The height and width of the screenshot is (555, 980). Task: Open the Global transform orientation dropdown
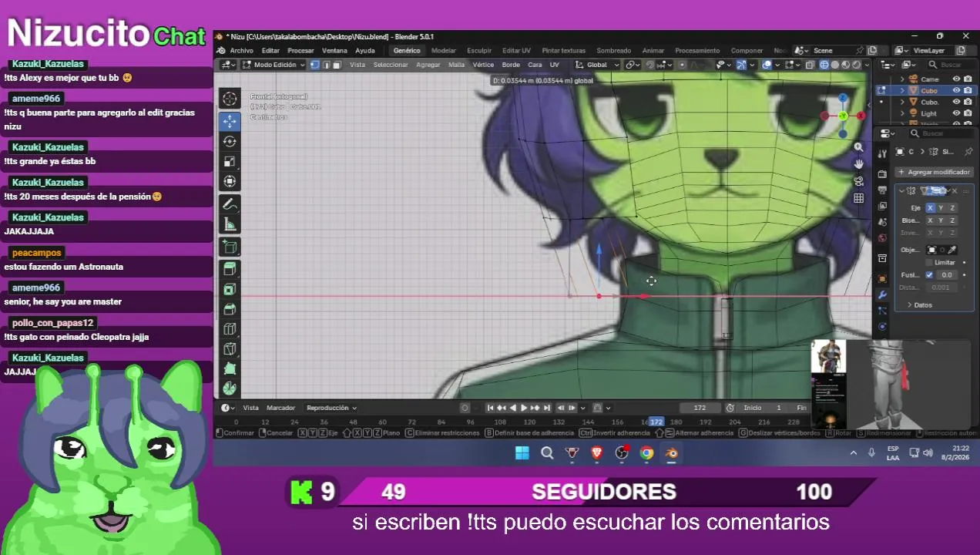pos(597,65)
